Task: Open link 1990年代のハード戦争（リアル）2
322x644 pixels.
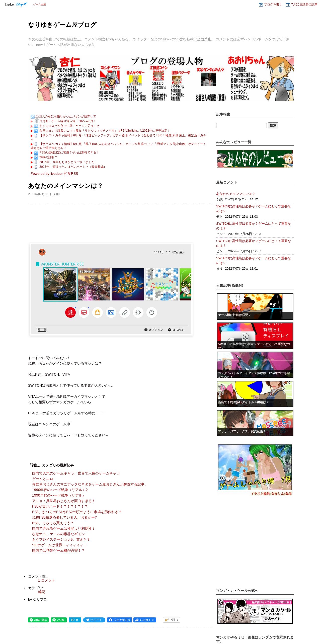Action: 60,490
